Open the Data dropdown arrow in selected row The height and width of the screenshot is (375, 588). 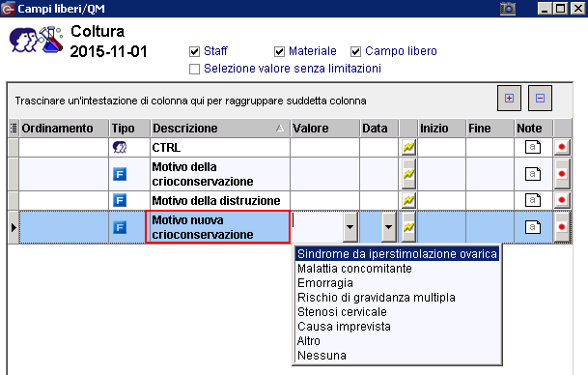(x=388, y=227)
